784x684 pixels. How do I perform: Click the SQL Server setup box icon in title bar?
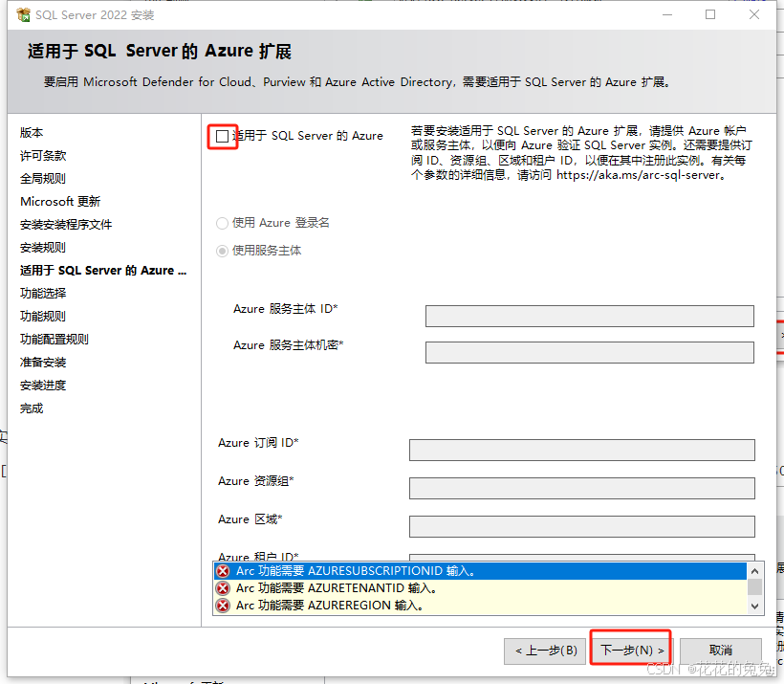[23, 15]
